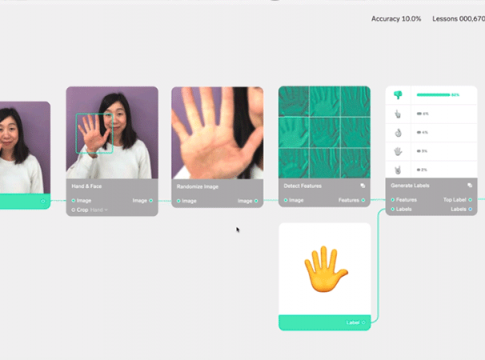Click the thumbs-down label icon in results
This screenshot has width=485, height=360.
(398, 95)
